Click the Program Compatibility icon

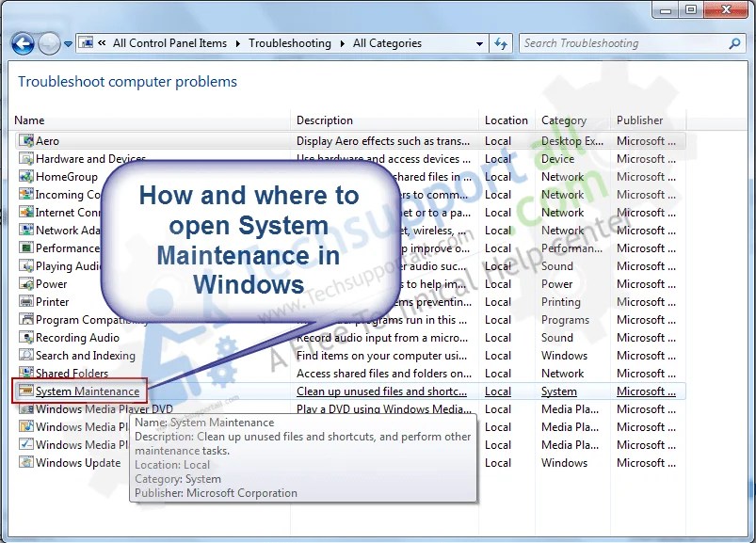tap(25, 319)
